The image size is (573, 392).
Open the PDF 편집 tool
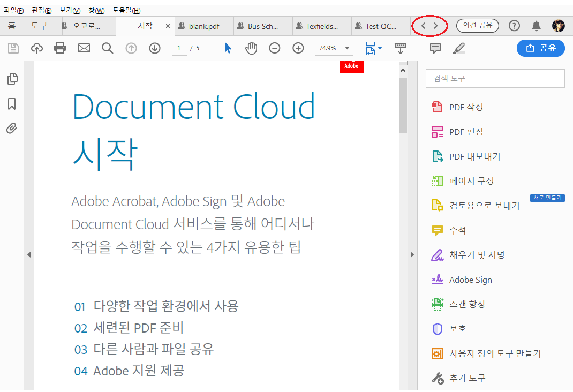pyautogui.click(x=457, y=132)
